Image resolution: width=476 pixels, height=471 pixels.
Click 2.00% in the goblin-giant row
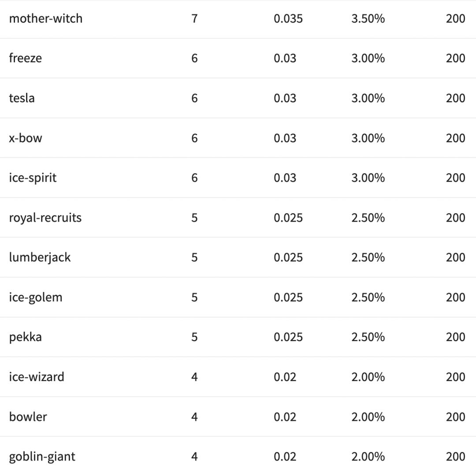[368, 456]
